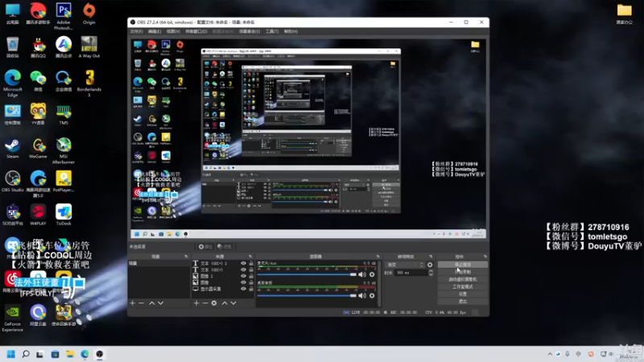The height and width of the screenshot is (362, 644).
Task: Open the 渐变 transition dropdown
Action: point(405,265)
